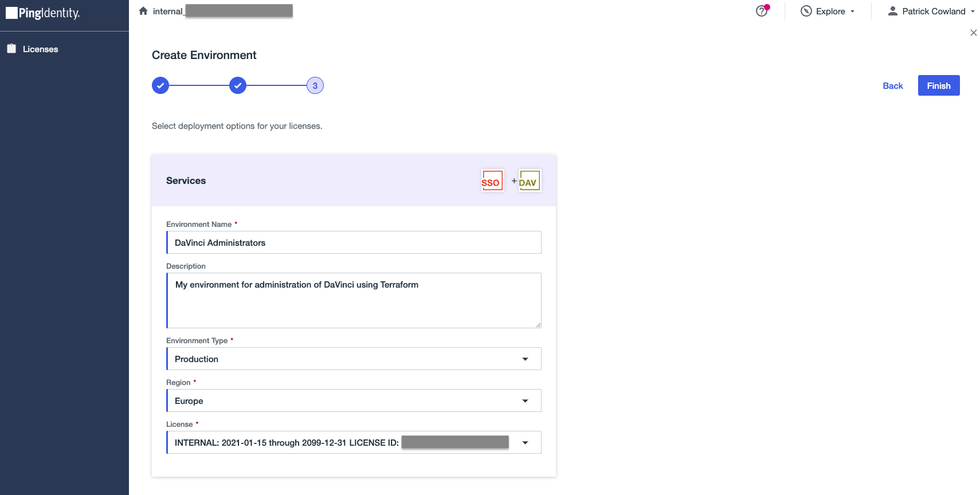980x495 pixels.
Task: Select wizard step 3 indicator
Action: point(315,85)
